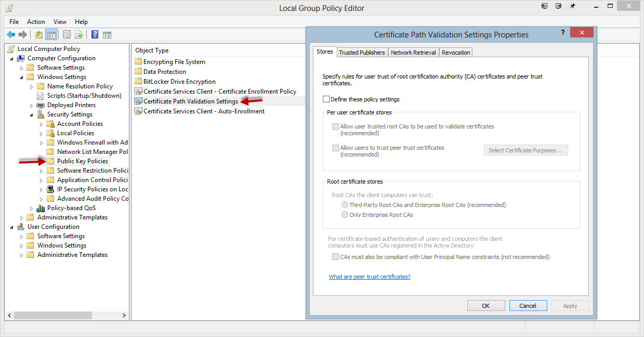Collapse the Security Settings tree node
This screenshot has height=337, width=644.
(31, 114)
